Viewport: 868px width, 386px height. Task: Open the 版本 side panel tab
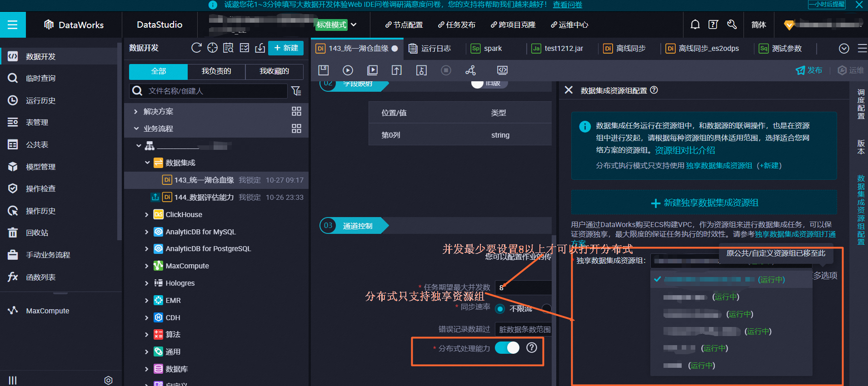coord(861,147)
